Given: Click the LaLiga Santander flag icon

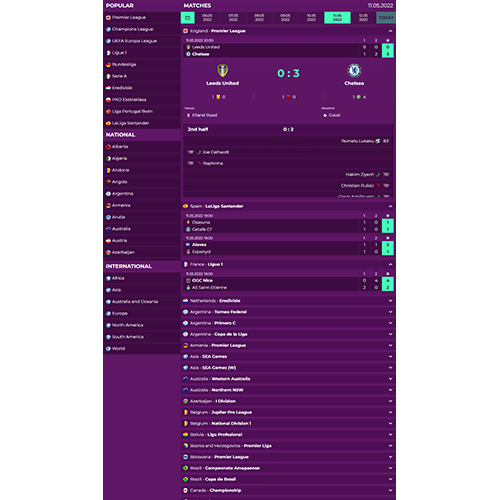Looking at the screenshot, I should click(x=108, y=123).
